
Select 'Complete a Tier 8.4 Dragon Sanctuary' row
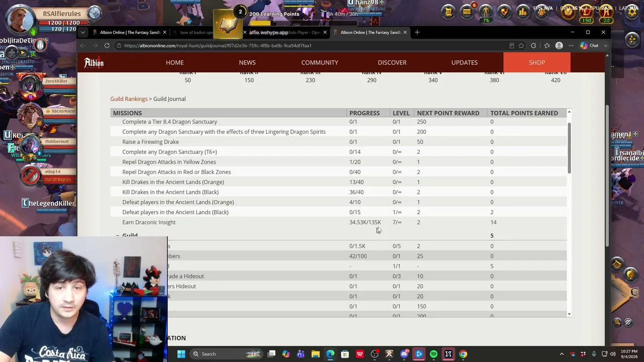tap(339, 122)
